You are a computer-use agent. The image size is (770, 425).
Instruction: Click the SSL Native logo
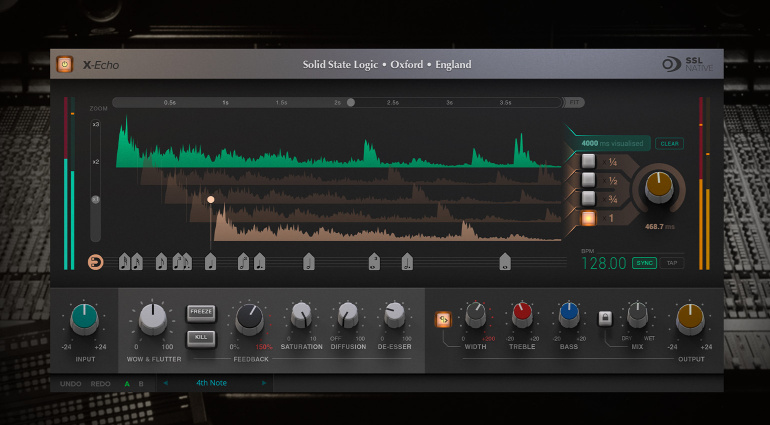pyautogui.click(x=688, y=64)
